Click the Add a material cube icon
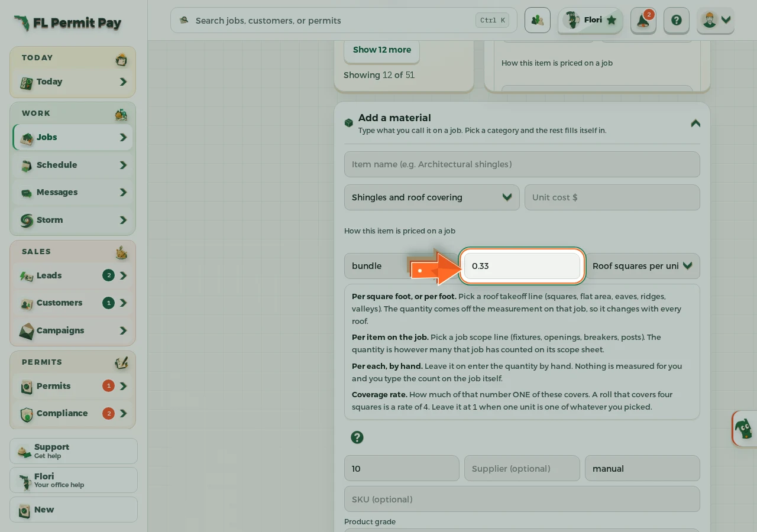The image size is (757, 532). (x=349, y=123)
